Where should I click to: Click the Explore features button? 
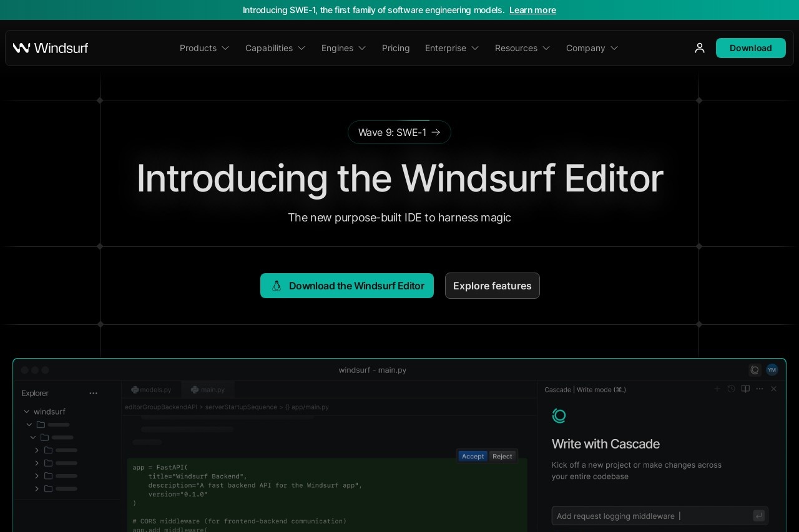point(492,286)
